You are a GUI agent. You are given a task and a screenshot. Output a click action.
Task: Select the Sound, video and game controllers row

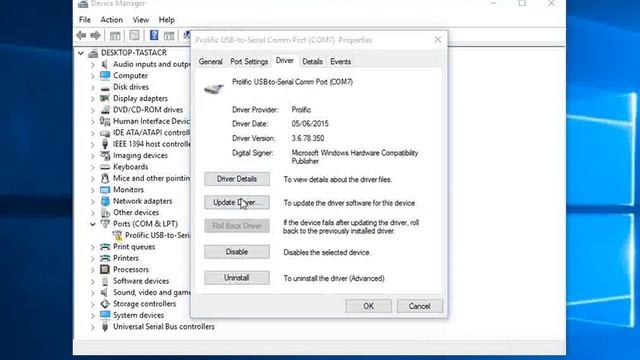(x=146, y=292)
